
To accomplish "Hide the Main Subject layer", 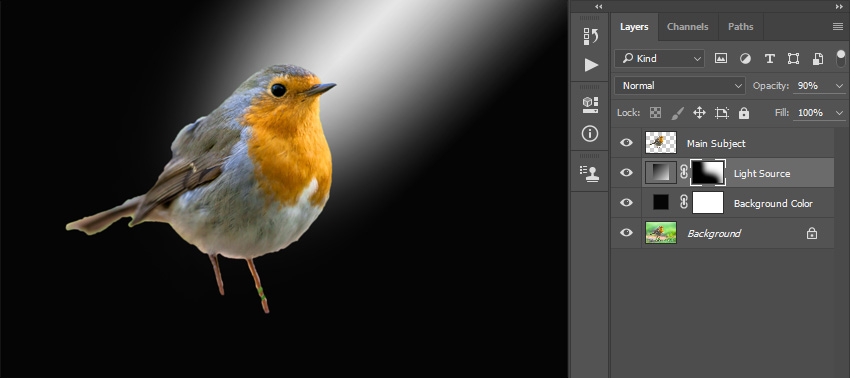I will pos(626,143).
